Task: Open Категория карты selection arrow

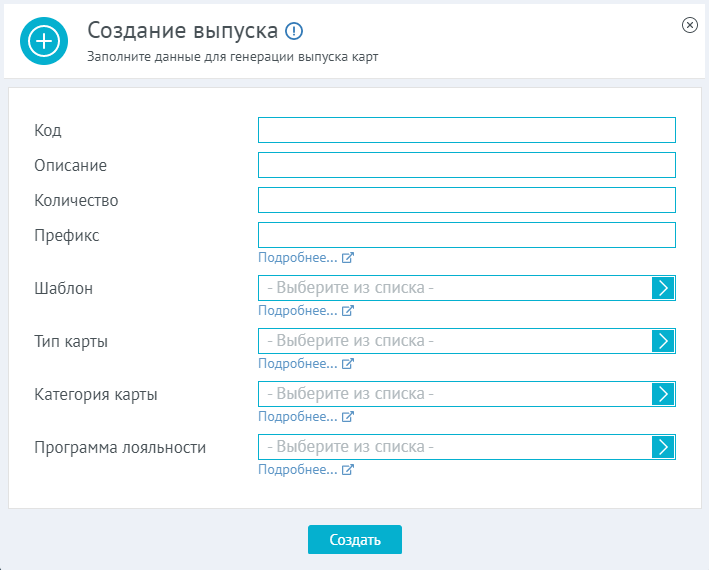Action: click(663, 394)
